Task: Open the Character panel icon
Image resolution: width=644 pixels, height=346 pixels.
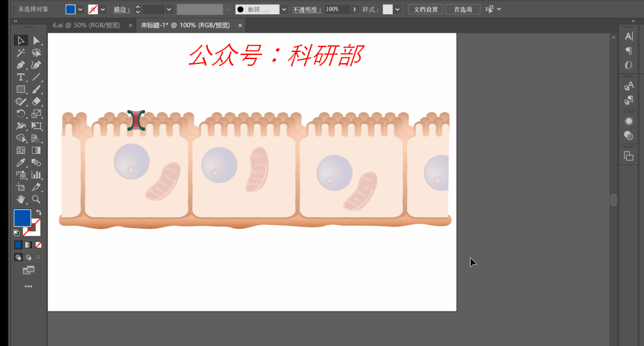Action: point(628,37)
